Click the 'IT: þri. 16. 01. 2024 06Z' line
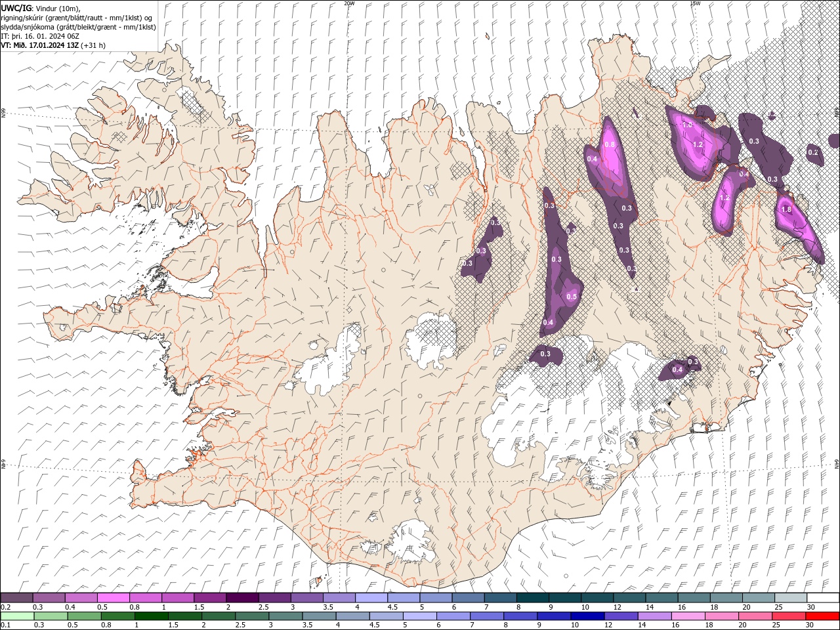Image resolution: width=840 pixels, height=630 pixels. pyautogui.click(x=41, y=36)
